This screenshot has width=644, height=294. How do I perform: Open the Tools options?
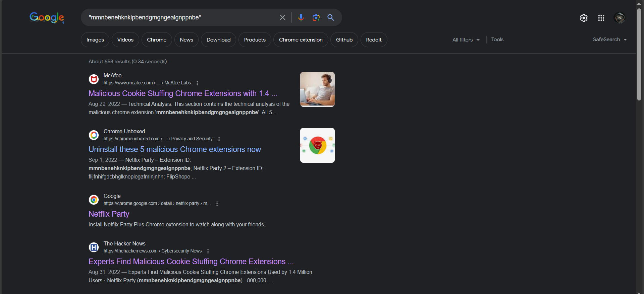pos(497,40)
